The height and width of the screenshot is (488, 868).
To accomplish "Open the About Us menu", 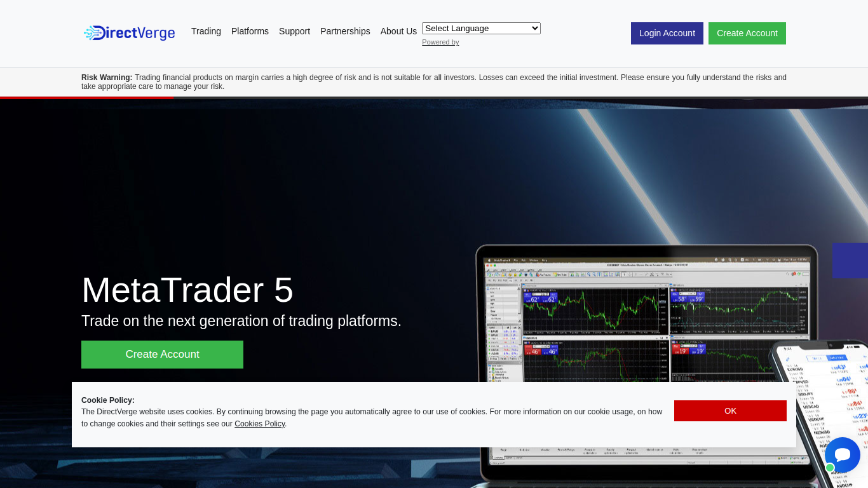I will tap(398, 31).
